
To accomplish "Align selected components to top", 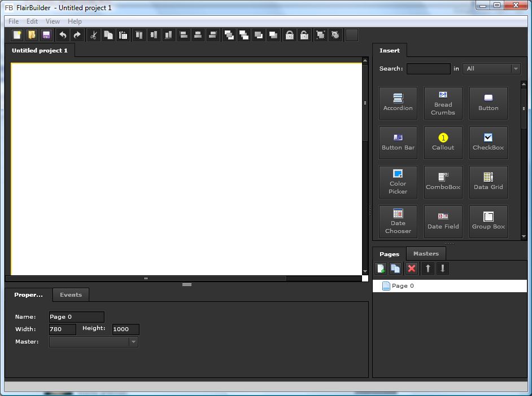I will [x=139, y=35].
